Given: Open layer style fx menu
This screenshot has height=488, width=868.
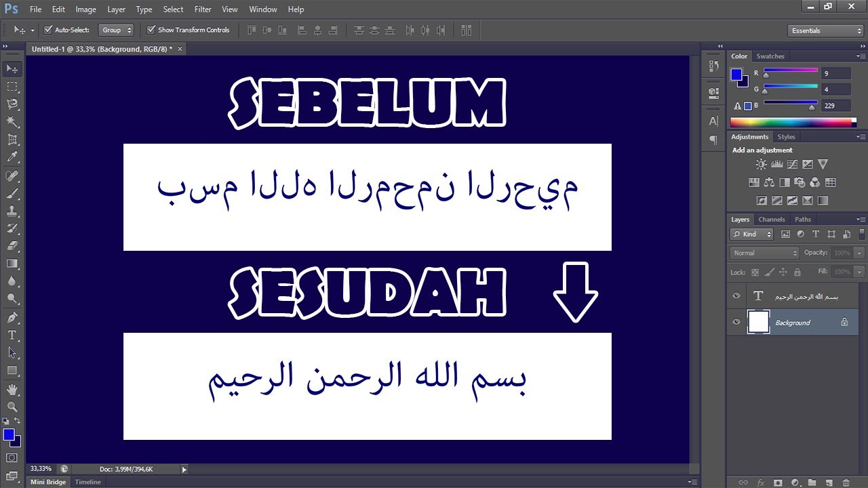Looking at the screenshot, I should point(761,483).
